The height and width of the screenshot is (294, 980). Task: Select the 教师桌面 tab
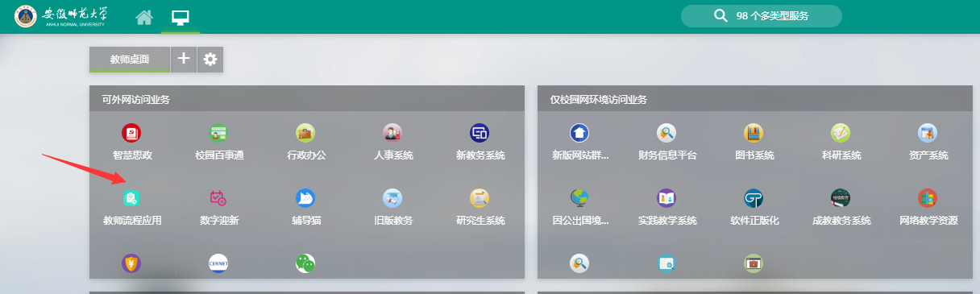point(130,59)
